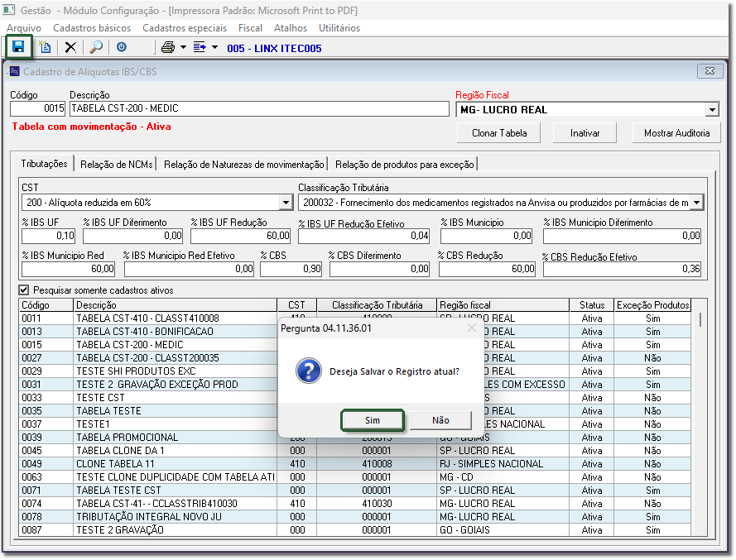Open the CST dropdown list
Viewport: 736px width, 560px height.
coord(286,202)
